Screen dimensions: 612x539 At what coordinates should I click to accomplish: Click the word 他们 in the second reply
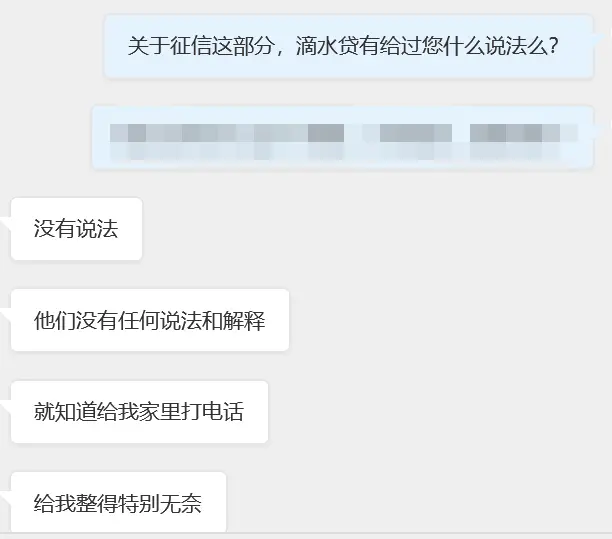55,320
